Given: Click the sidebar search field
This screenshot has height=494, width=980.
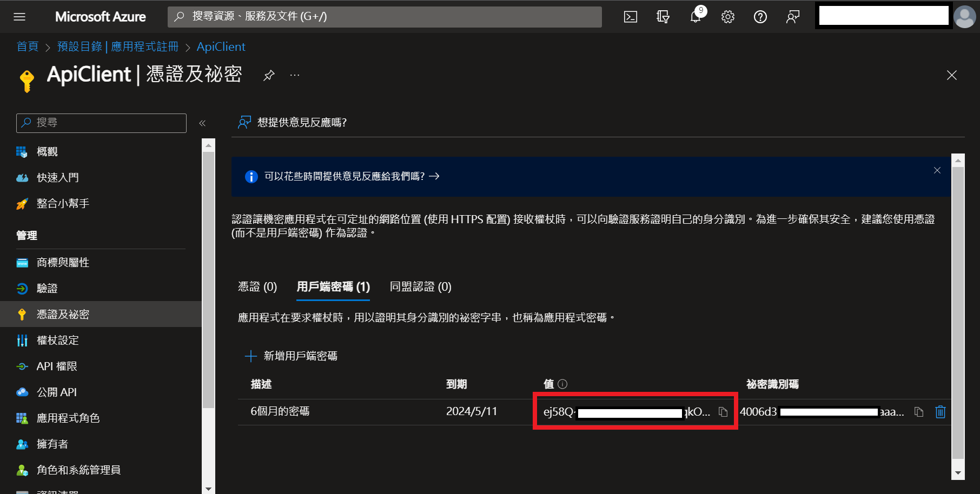Looking at the screenshot, I should (x=101, y=123).
